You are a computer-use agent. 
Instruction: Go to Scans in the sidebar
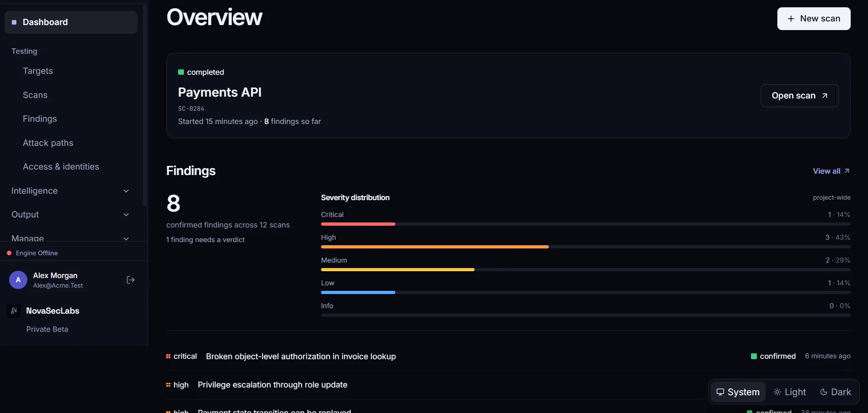pyautogui.click(x=35, y=95)
